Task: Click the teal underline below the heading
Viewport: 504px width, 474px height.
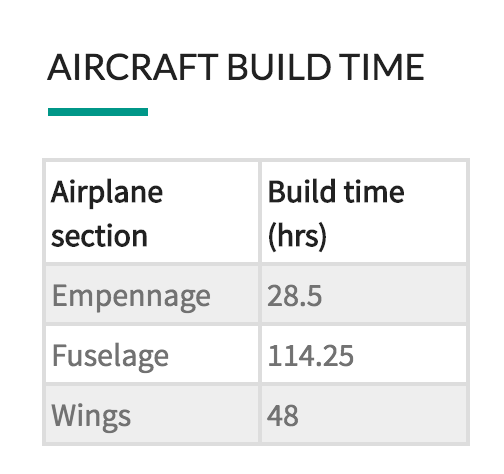Action: [98, 112]
